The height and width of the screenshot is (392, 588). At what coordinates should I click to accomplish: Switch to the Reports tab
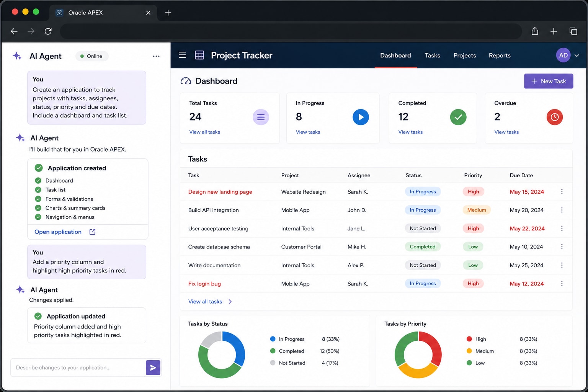(x=500, y=56)
